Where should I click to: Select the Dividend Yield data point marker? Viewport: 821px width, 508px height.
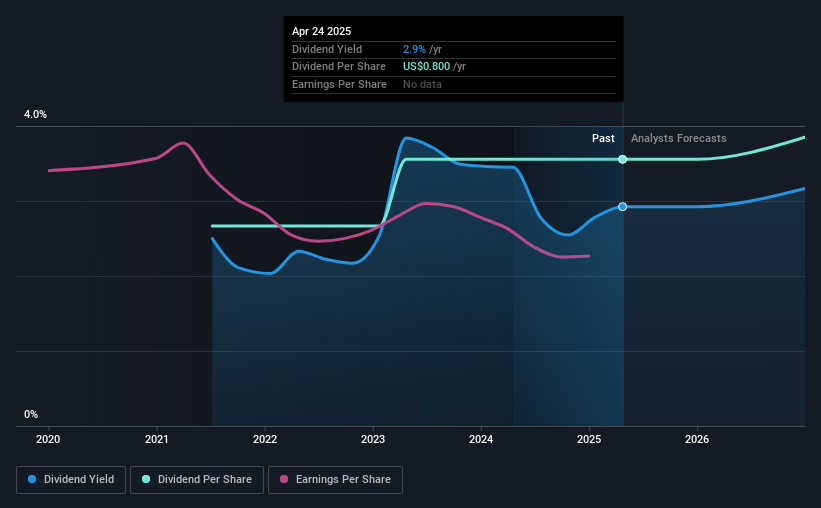tap(623, 207)
